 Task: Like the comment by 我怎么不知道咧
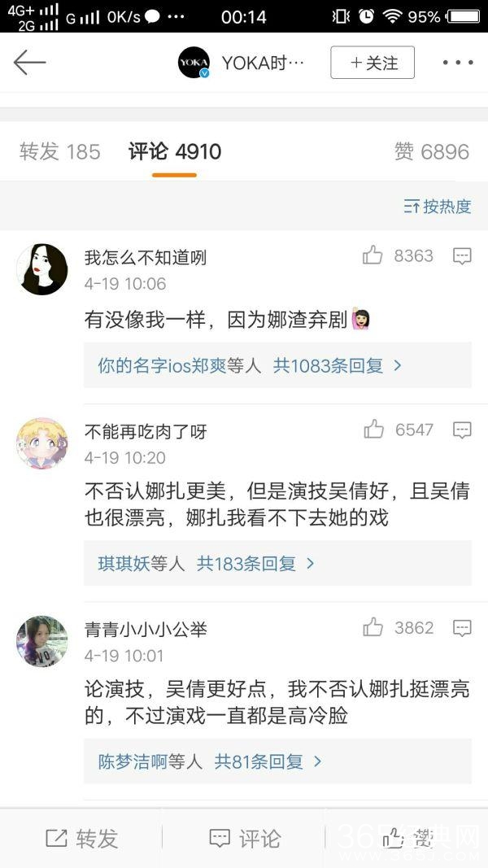(373, 256)
